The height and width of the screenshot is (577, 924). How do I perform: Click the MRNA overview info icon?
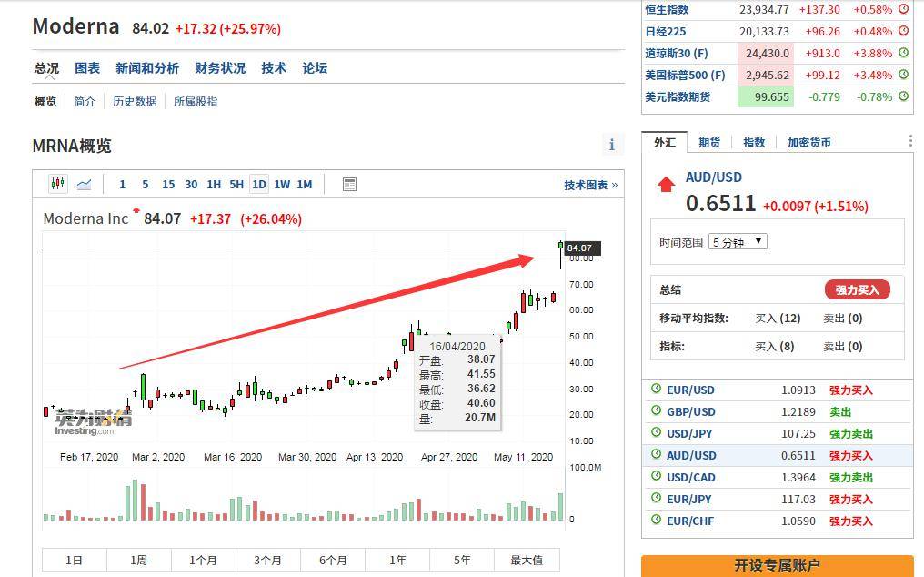[612, 145]
